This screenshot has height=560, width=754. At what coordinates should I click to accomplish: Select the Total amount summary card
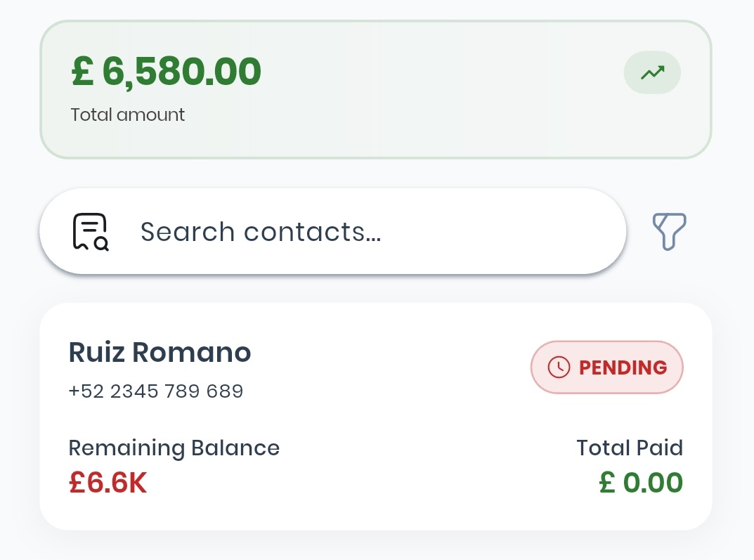pos(377,89)
